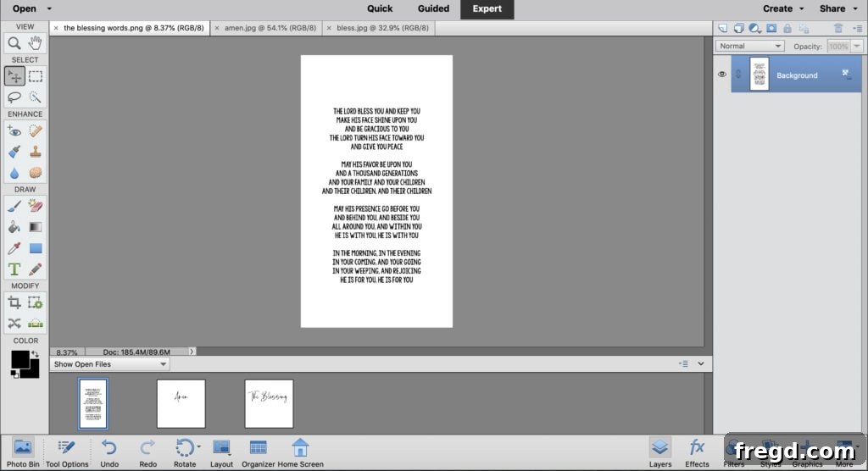The image size is (868, 471).
Task: Open the Opacity slider dropdown arrow
Action: [857, 46]
